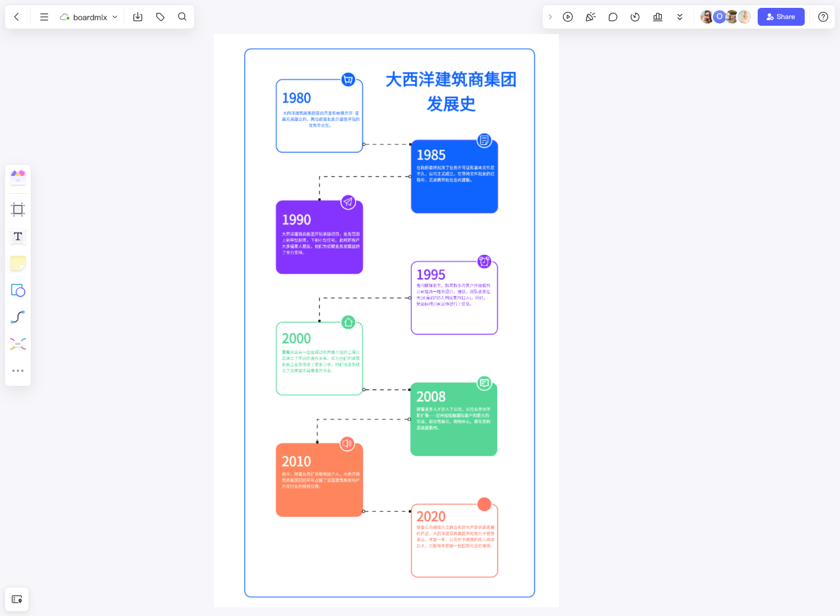Click the description paragraph in 1990 card
Screen dimensions: 840x616
click(321, 243)
